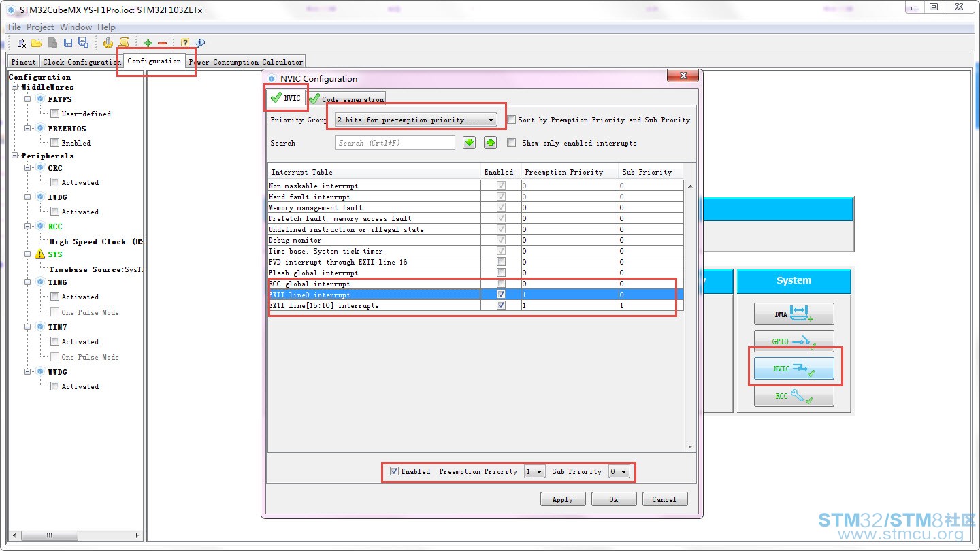The image size is (980, 551).
Task: Switch to the Pinout tab
Action: (x=24, y=62)
